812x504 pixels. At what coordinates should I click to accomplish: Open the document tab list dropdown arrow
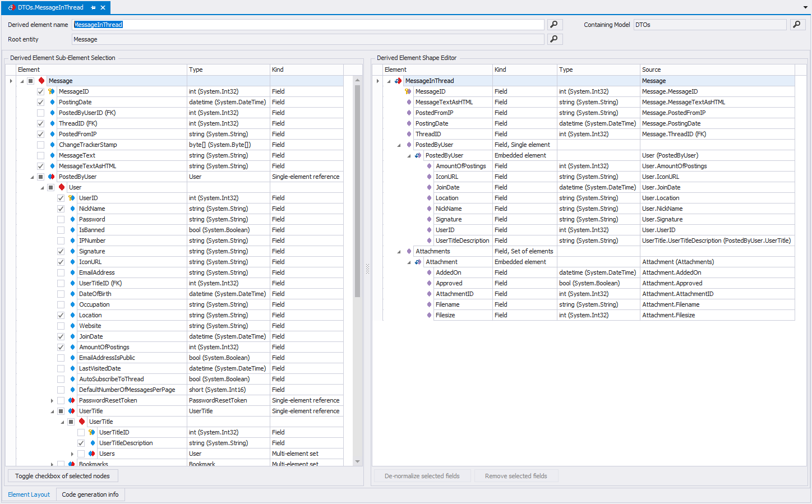(x=805, y=8)
